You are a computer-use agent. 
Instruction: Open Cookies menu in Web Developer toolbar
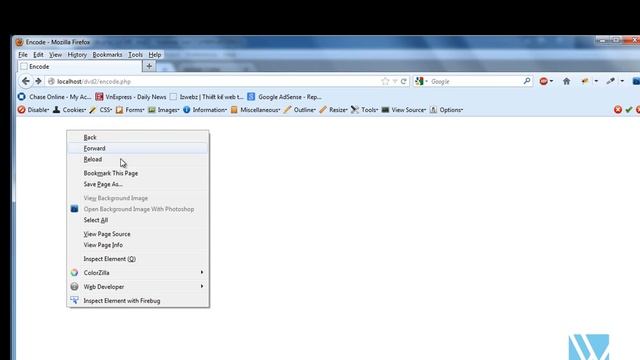point(69,110)
